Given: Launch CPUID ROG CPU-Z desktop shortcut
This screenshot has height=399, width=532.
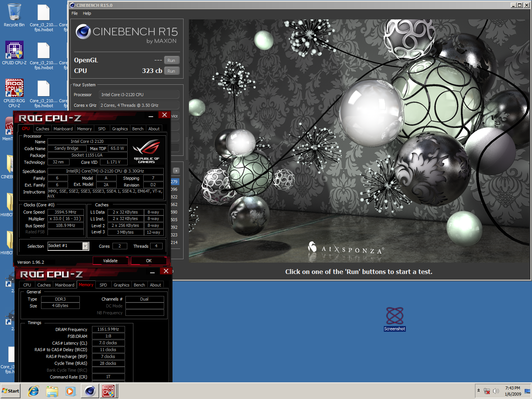Looking at the screenshot, I should pos(14,93).
